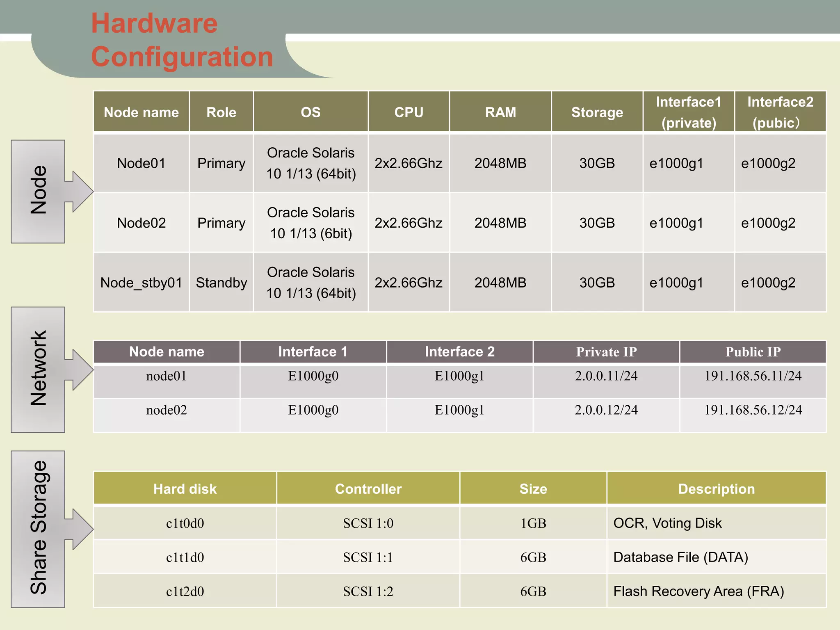Click the SCSI 1:2 controller cell
Image resolution: width=840 pixels, height=630 pixels.
coord(368,591)
